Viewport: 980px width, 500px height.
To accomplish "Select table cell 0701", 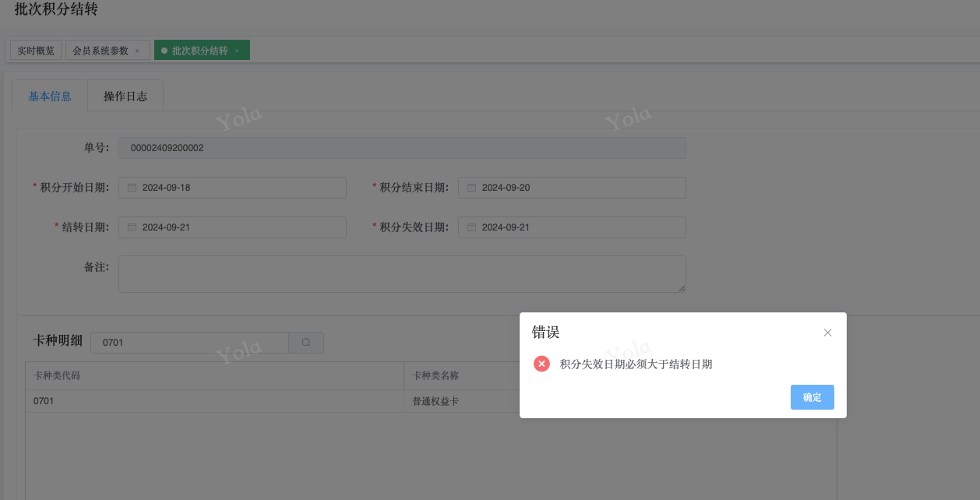I will tap(214, 402).
